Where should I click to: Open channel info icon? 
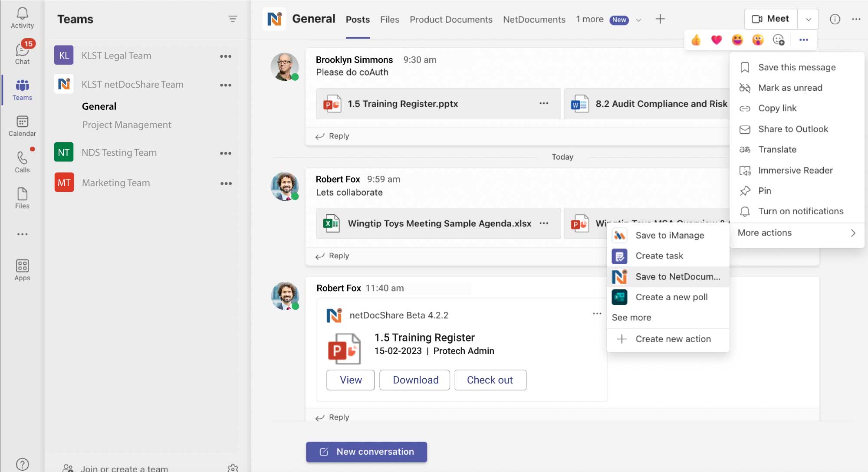point(835,19)
